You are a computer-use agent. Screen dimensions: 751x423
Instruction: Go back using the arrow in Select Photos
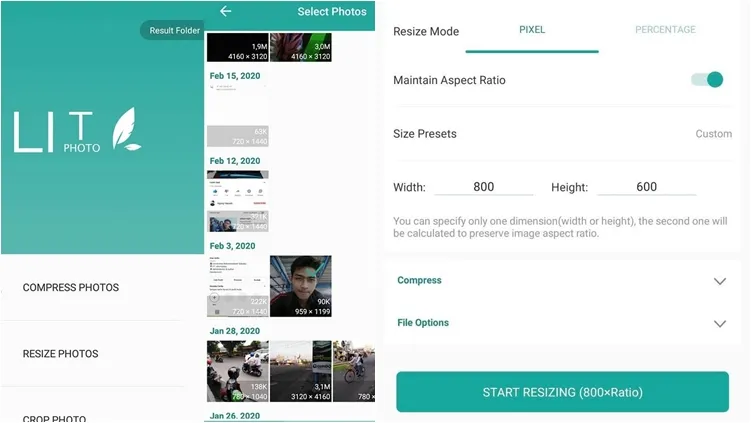(226, 11)
